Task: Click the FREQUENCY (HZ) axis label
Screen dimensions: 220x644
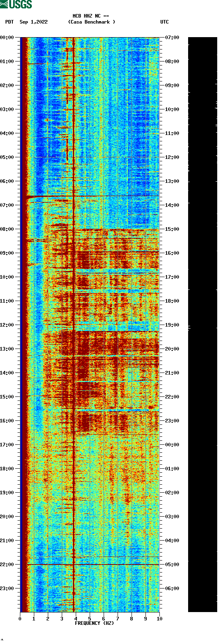Action: 94,623
